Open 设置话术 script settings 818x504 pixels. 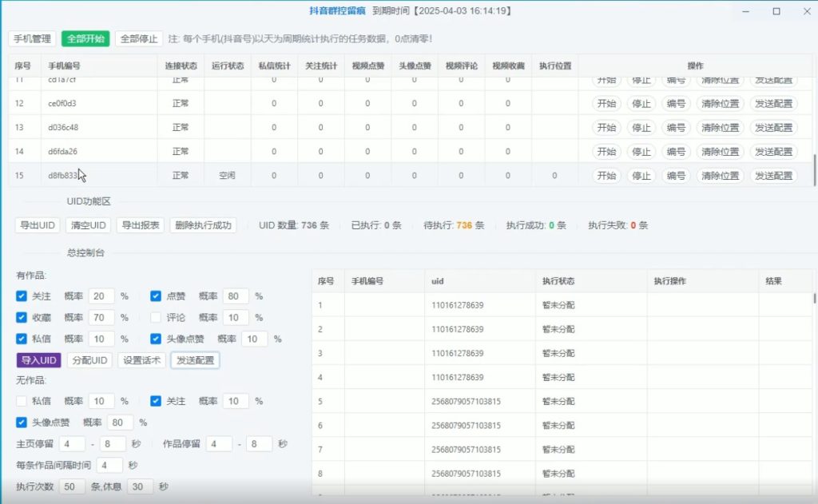tap(141, 360)
